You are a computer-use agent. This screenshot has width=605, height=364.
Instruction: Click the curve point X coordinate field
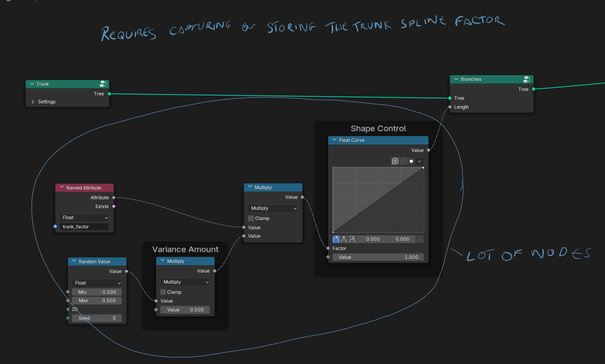[371, 239]
